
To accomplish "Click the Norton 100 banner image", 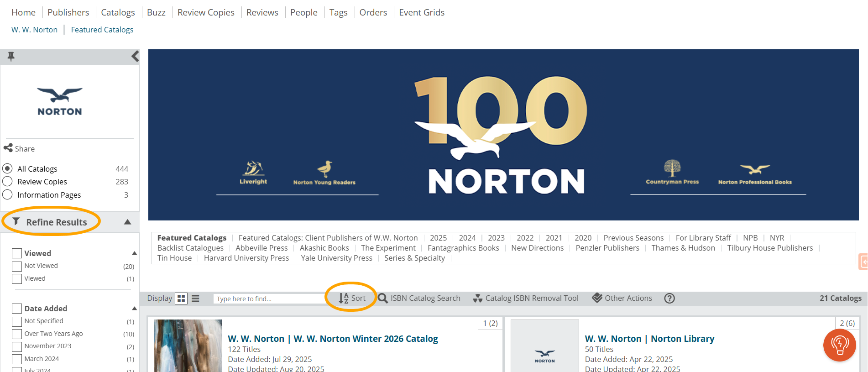I will coord(503,135).
